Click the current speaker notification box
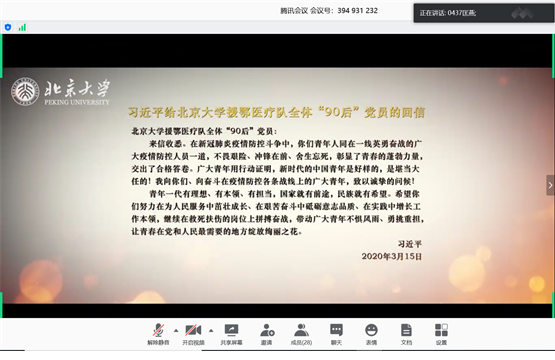This screenshot has width=555, height=360. pyautogui.click(x=484, y=13)
